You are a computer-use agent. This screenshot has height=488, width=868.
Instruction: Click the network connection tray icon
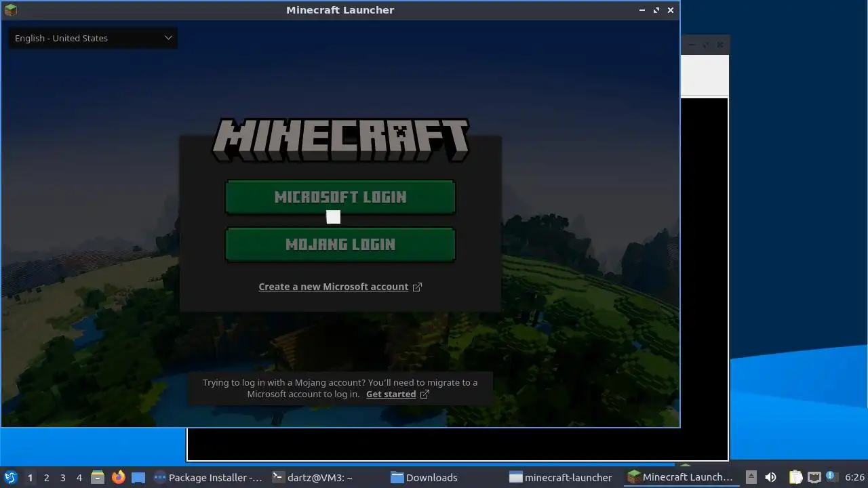click(x=814, y=477)
